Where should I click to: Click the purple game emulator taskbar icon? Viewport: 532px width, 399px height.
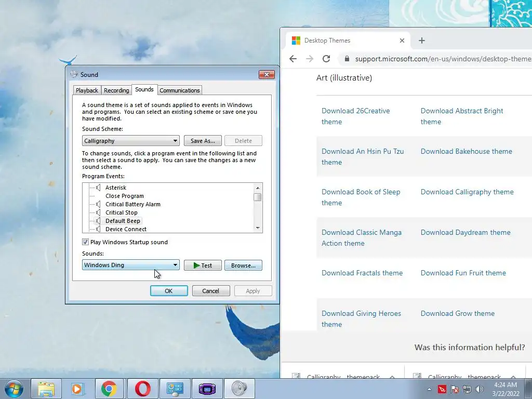(x=207, y=389)
